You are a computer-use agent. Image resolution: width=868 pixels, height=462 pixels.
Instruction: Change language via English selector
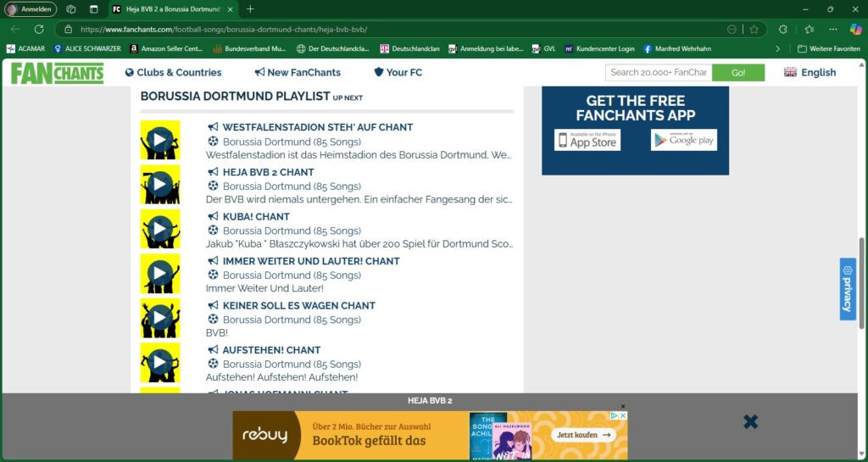pos(810,73)
